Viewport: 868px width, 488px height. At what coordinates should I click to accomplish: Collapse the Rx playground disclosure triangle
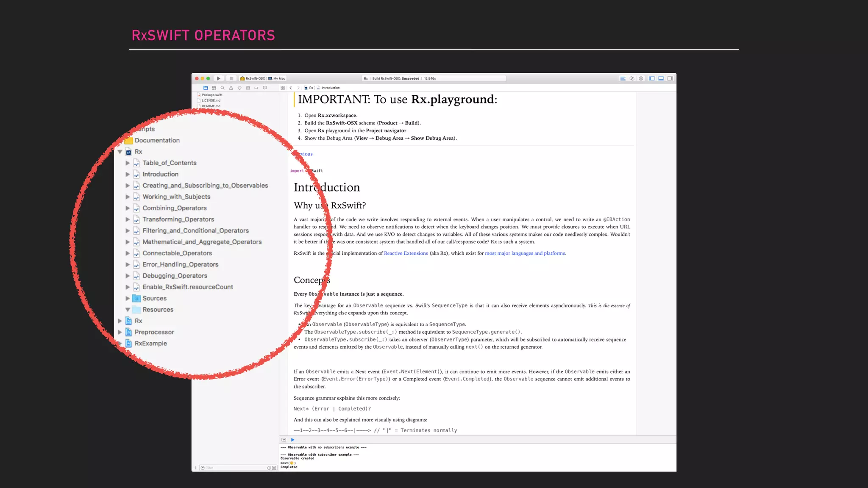[x=120, y=152]
